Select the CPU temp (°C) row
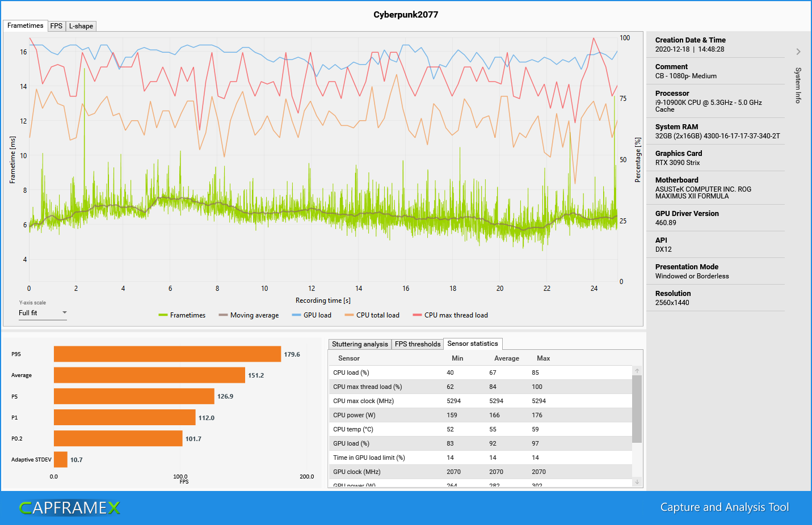 coord(480,429)
